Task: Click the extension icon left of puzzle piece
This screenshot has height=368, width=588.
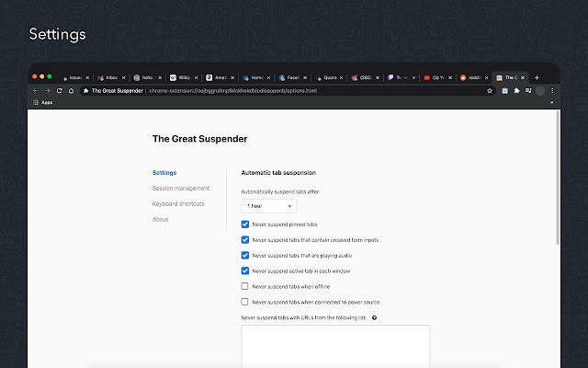Action: 504,90
